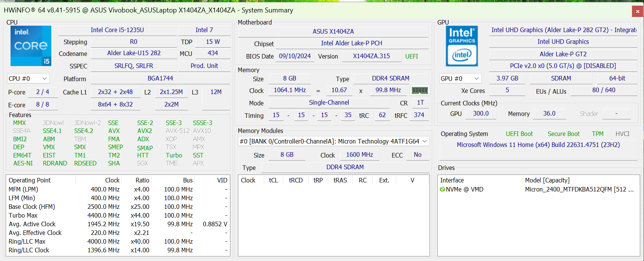Click the Alder Lake-U15 282 codename value
The image size is (644, 261).
point(134,53)
